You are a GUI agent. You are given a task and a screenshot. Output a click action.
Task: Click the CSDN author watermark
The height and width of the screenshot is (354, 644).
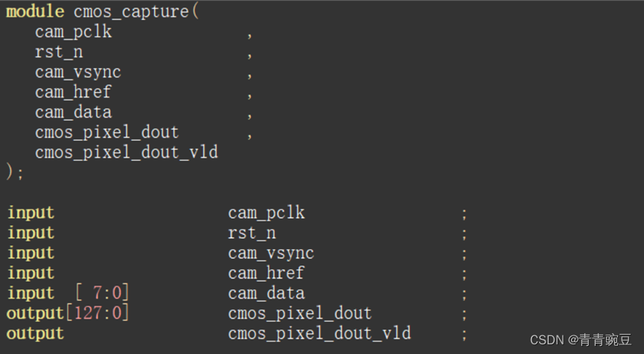[582, 340]
